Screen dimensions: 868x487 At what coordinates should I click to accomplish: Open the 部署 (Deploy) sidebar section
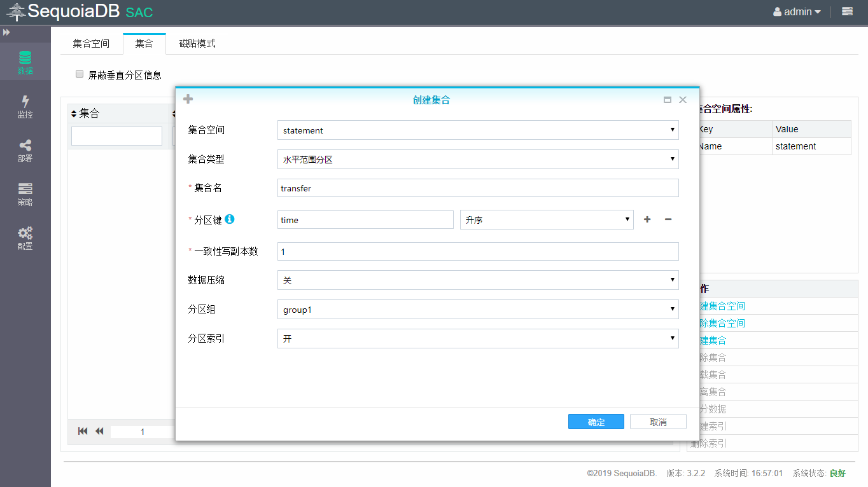pos(25,150)
